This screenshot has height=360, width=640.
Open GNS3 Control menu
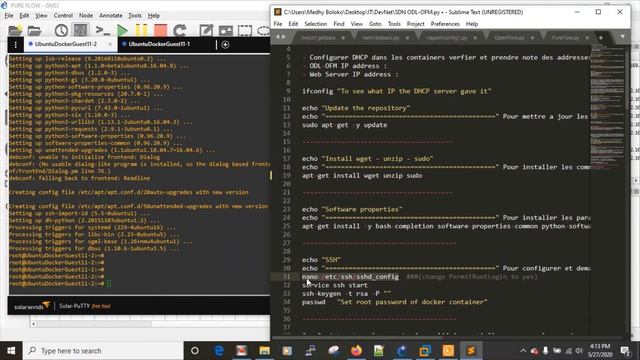[63, 16]
